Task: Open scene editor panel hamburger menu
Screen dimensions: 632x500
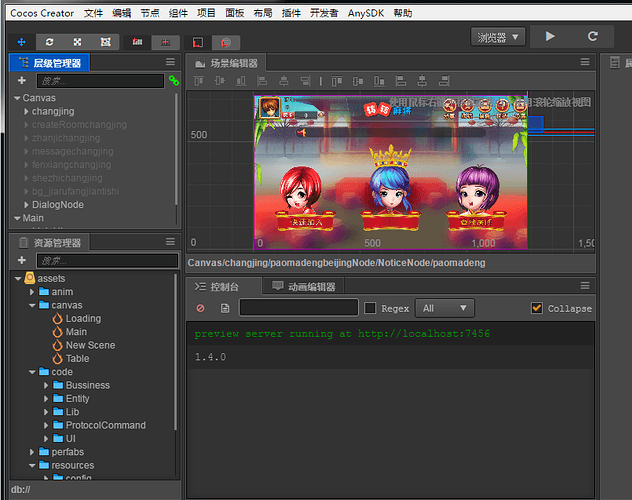Action: pyautogui.click(x=585, y=62)
